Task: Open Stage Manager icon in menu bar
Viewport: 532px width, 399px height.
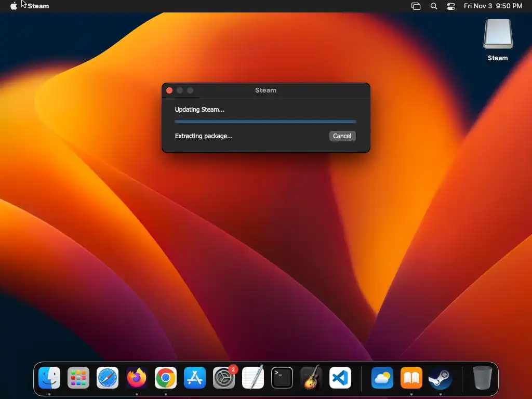Action: pyautogui.click(x=416, y=6)
